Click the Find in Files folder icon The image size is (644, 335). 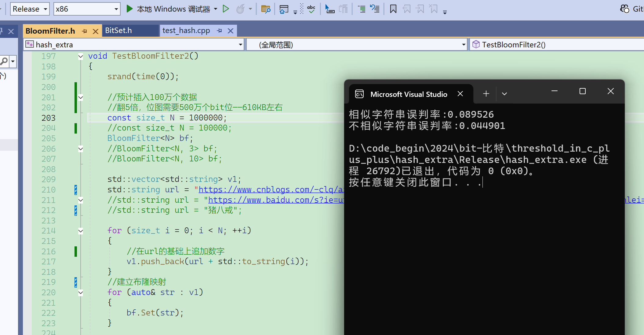pos(266,9)
